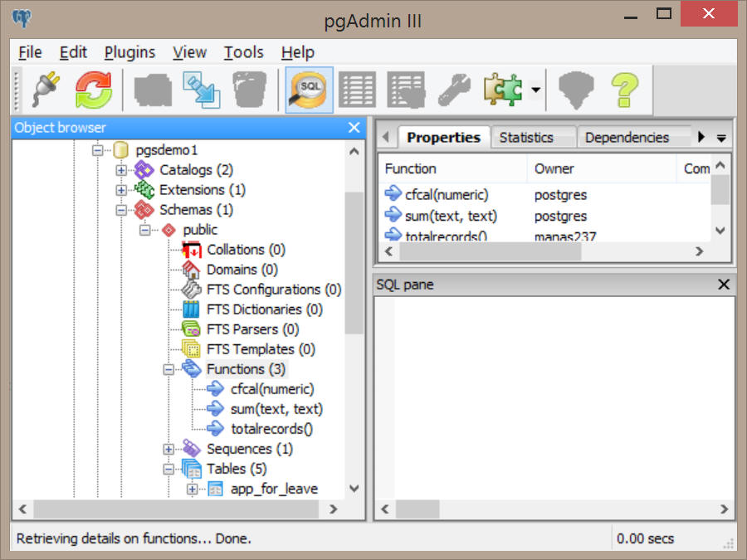Click the pgAdmin elephant title icon
Screen dimensions: 747x560
coord(22,19)
